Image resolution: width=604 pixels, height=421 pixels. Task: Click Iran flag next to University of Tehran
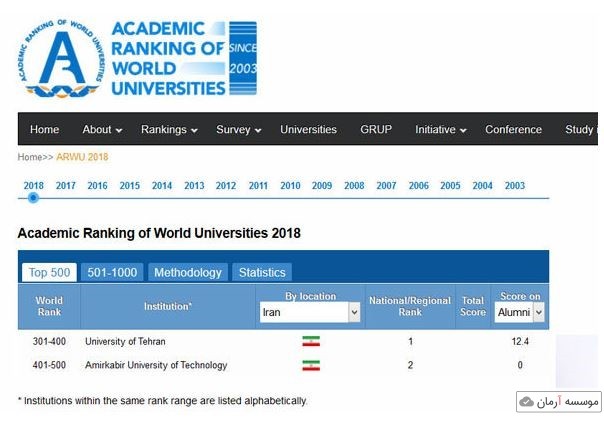(311, 342)
